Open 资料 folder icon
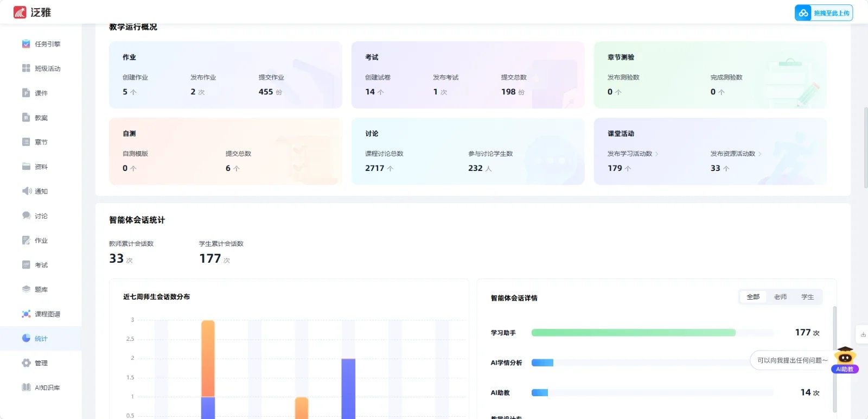The height and width of the screenshot is (419, 868). pos(26,167)
